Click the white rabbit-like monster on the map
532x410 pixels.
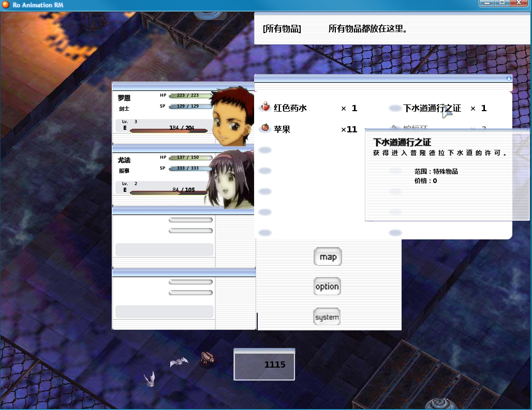click(x=150, y=379)
